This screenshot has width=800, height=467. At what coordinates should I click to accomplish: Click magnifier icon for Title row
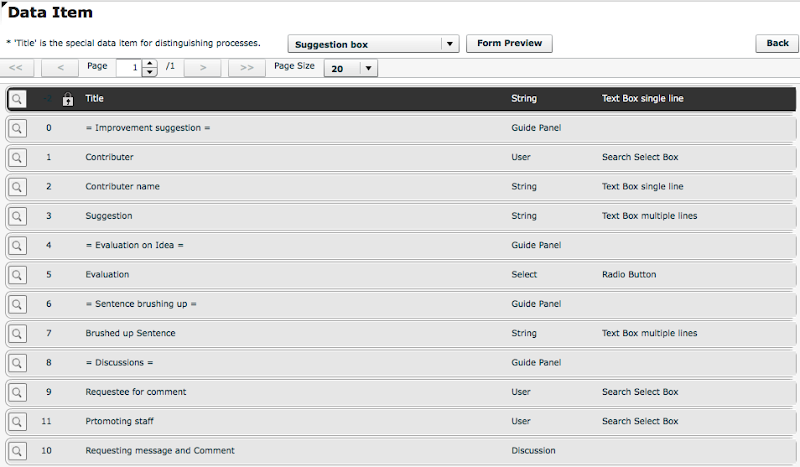tap(18, 99)
